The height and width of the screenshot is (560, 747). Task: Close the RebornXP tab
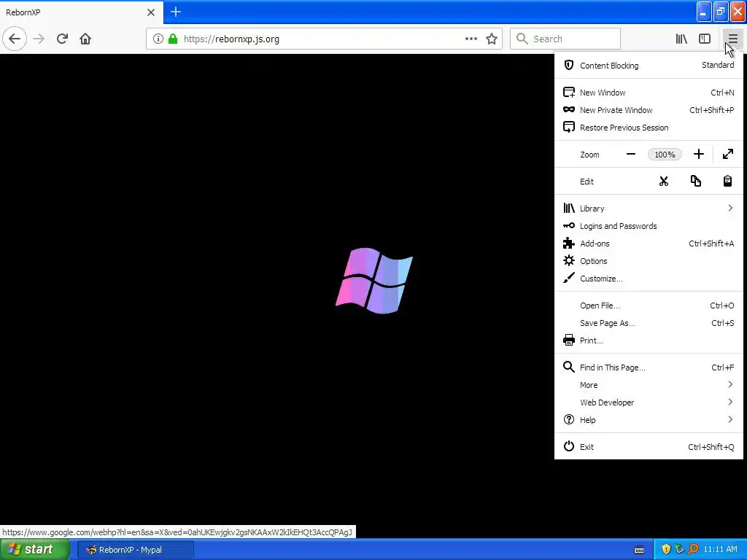click(x=151, y=12)
